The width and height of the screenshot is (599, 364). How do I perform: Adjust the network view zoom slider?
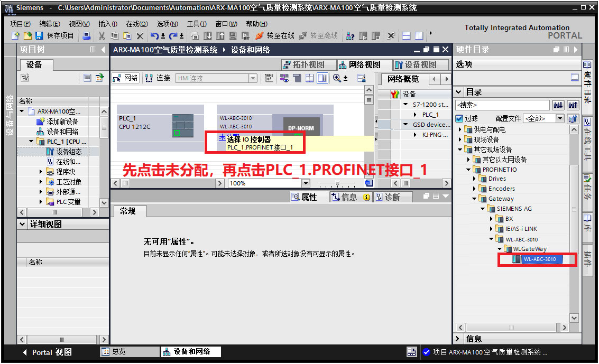[337, 184]
